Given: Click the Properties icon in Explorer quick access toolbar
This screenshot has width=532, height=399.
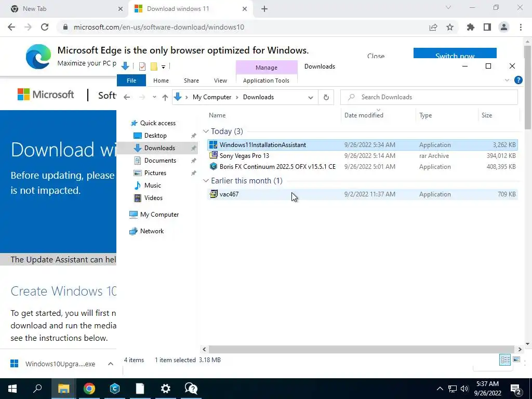Looking at the screenshot, I should [142, 66].
